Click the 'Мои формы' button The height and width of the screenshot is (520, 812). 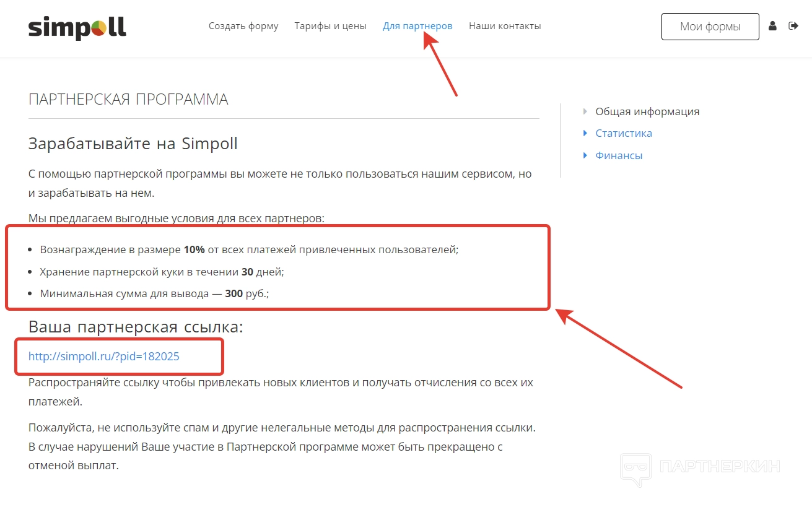tap(710, 27)
